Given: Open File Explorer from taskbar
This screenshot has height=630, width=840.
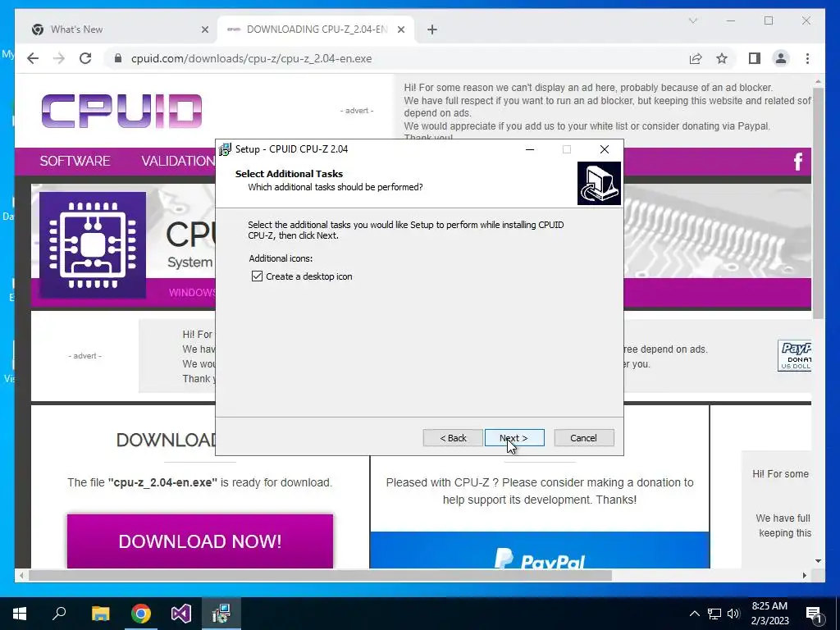Looking at the screenshot, I should (x=100, y=614).
